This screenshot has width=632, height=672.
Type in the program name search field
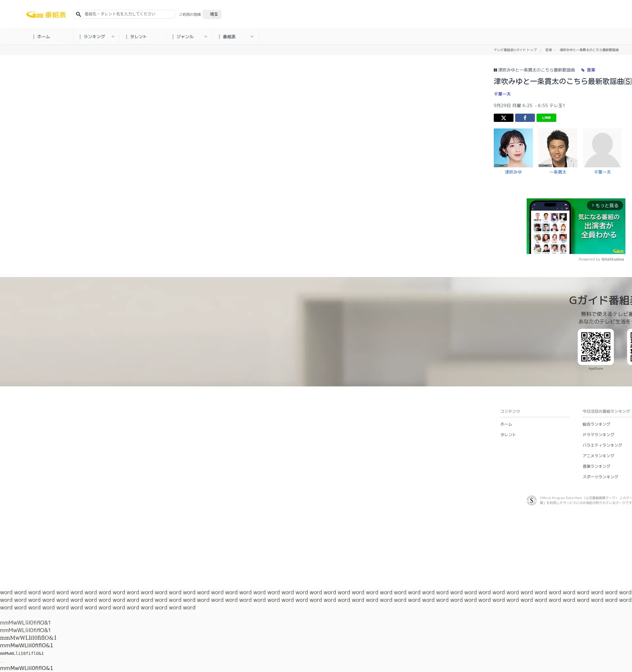128,14
